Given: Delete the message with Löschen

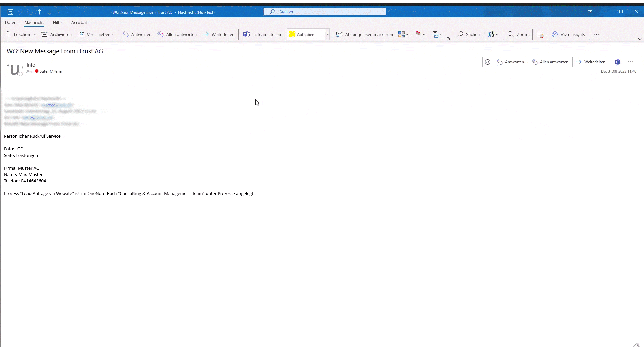Looking at the screenshot, I should tap(18, 34).
